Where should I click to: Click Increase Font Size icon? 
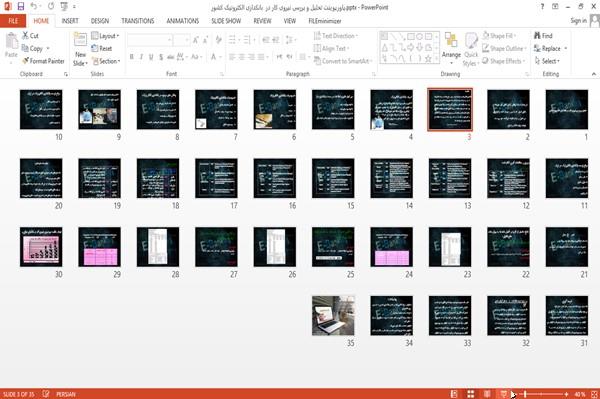tap(196, 39)
